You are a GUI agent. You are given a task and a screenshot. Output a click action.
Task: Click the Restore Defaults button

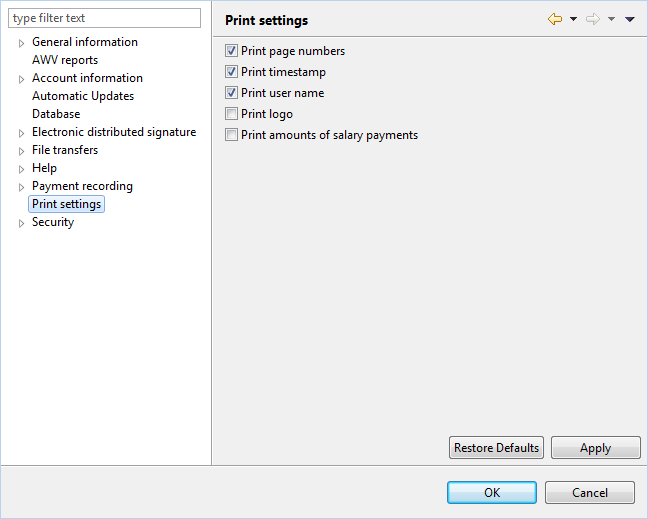pyautogui.click(x=496, y=448)
